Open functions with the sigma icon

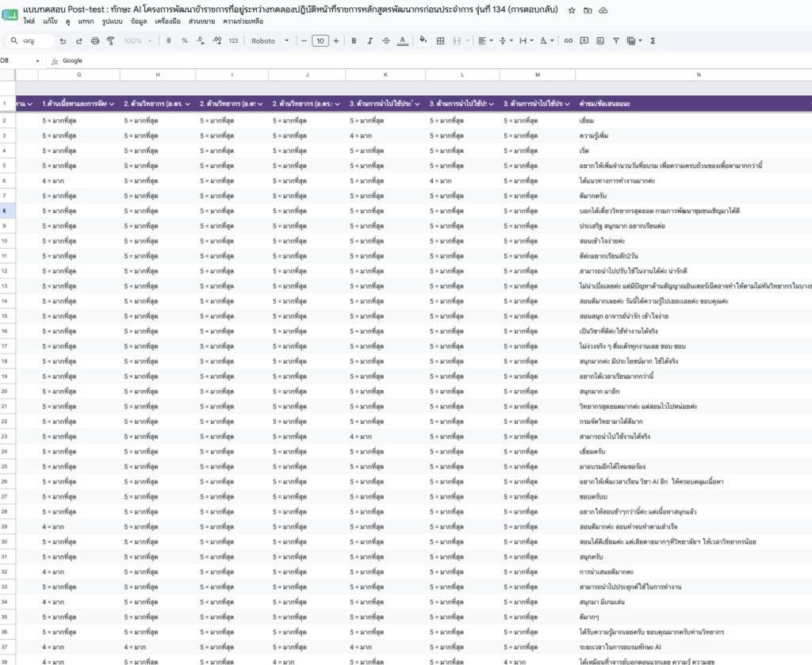click(653, 41)
